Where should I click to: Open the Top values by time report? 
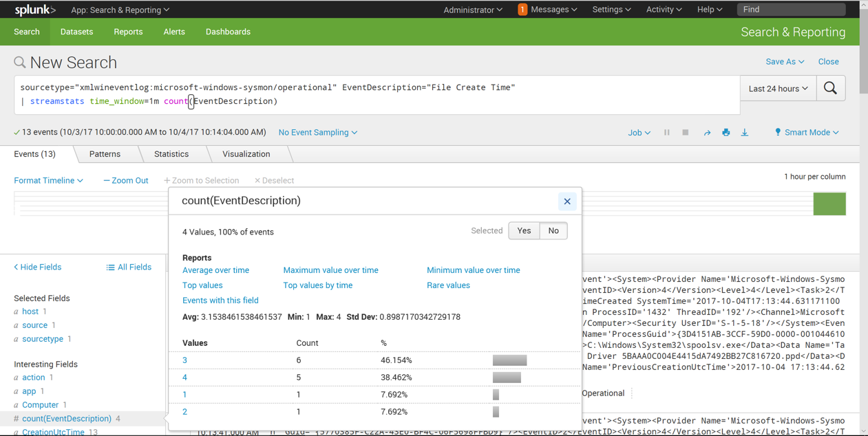(x=317, y=285)
